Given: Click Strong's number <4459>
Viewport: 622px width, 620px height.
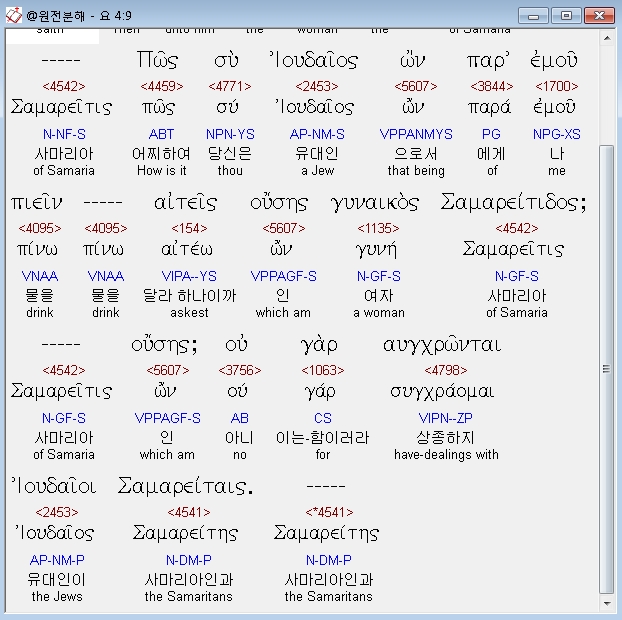Looking at the screenshot, I should tap(162, 86).
